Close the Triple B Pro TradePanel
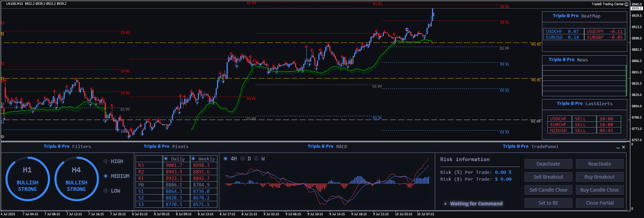 (623, 147)
